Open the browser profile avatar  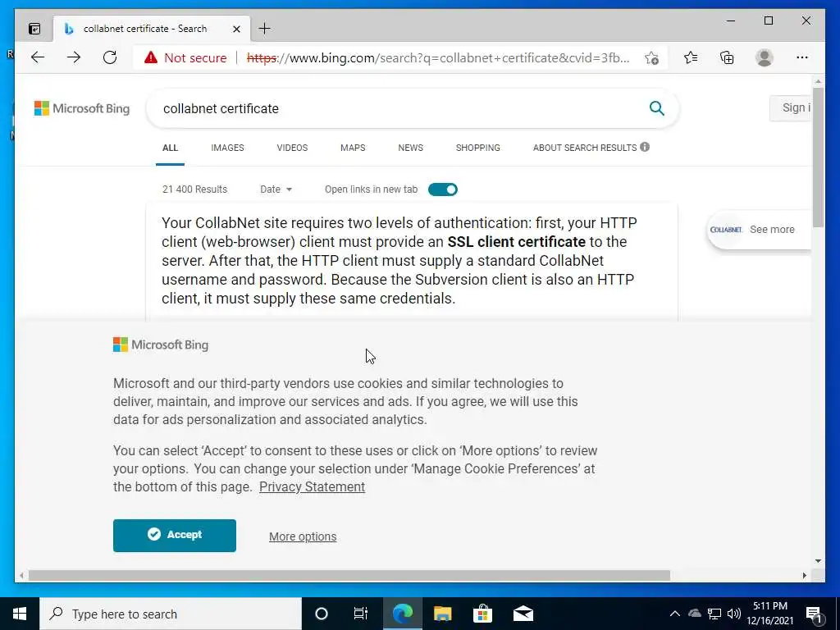(765, 57)
